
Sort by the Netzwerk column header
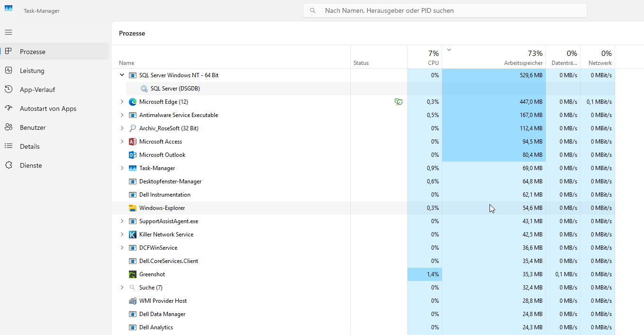pyautogui.click(x=598, y=57)
